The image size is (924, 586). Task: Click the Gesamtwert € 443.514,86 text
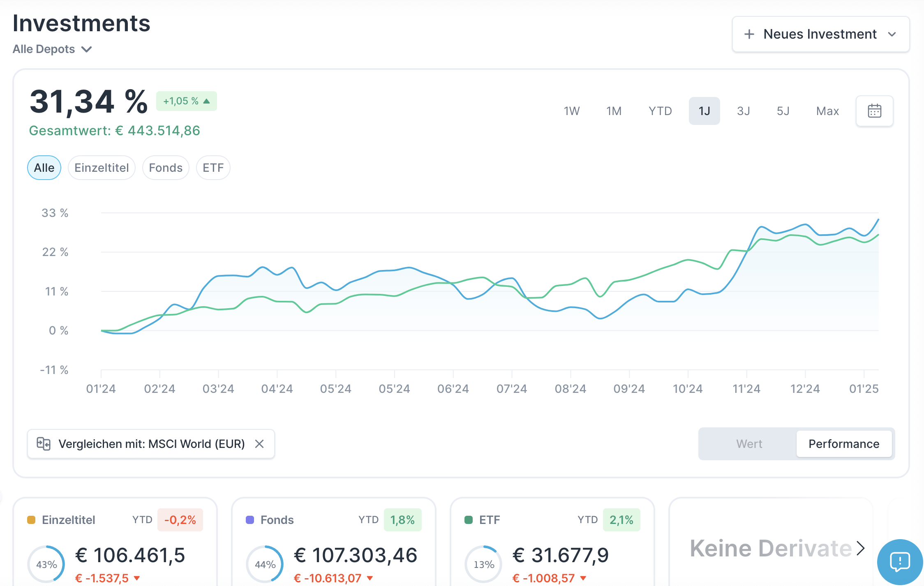pyautogui.click(x=114, y=131)
